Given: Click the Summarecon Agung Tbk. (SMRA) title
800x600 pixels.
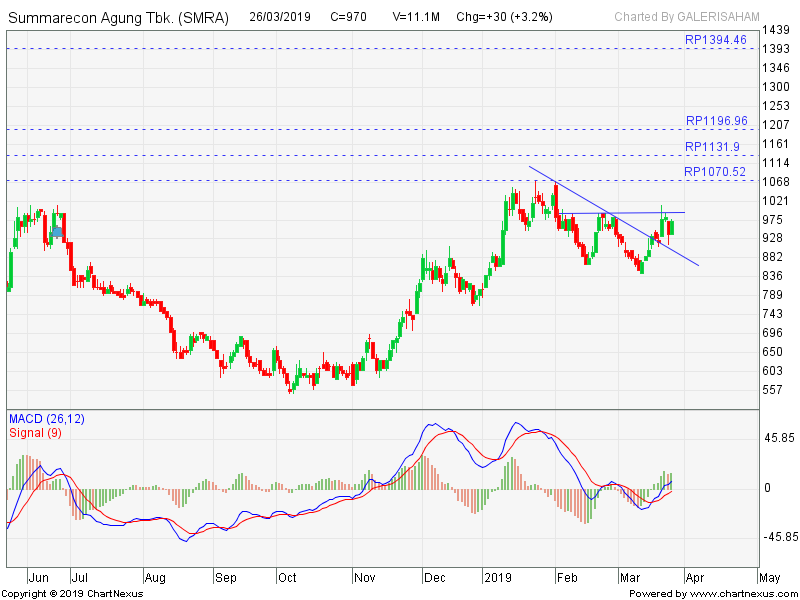Looking at the screenshot, I should pyautogui.click(x=118, y=18).
